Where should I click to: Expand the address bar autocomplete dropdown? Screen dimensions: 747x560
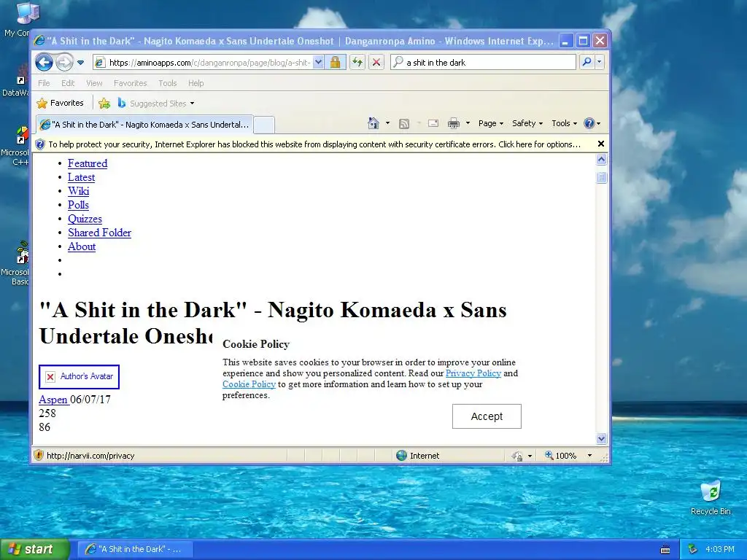319,63
